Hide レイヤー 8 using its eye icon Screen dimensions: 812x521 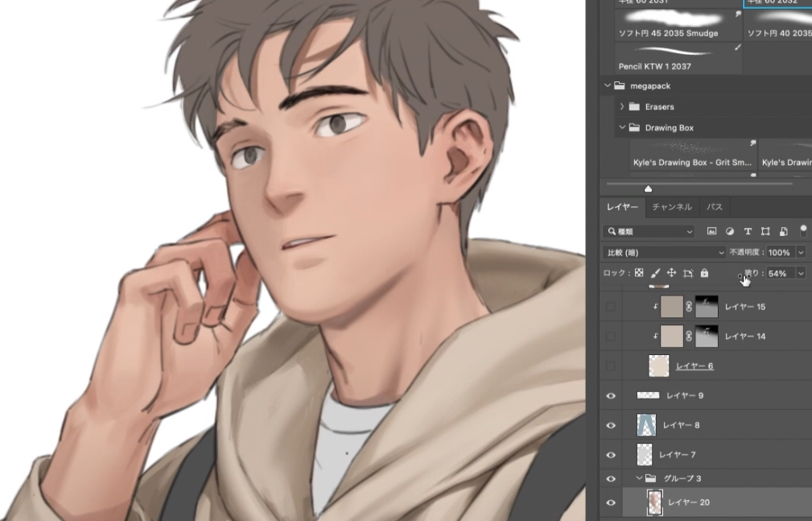click(x=611, y=425)
